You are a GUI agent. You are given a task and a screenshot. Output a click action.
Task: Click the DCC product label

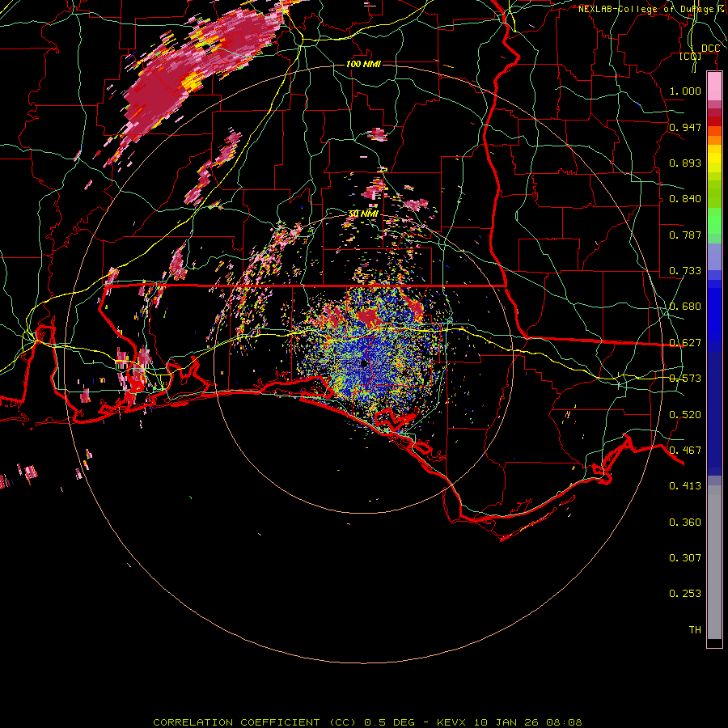tap(710, 49)
